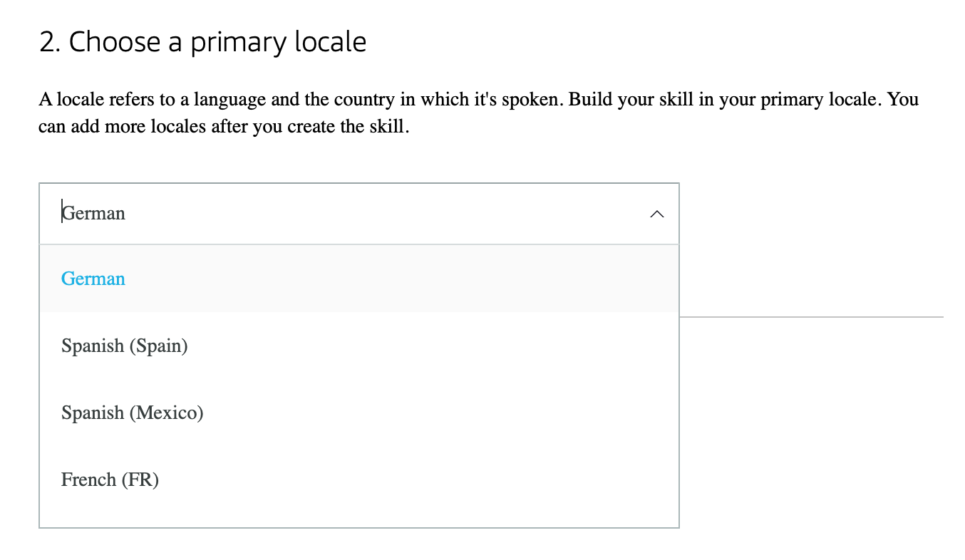This screenshot has height=560, width=965.
Task: Select French (FR) from the dropdown list
Action: (x=359, y=479)
